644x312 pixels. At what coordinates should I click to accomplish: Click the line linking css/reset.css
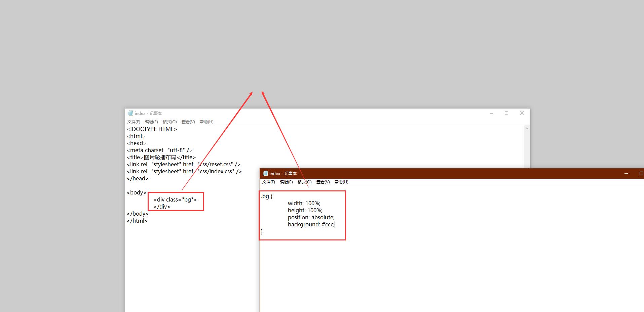184,164
